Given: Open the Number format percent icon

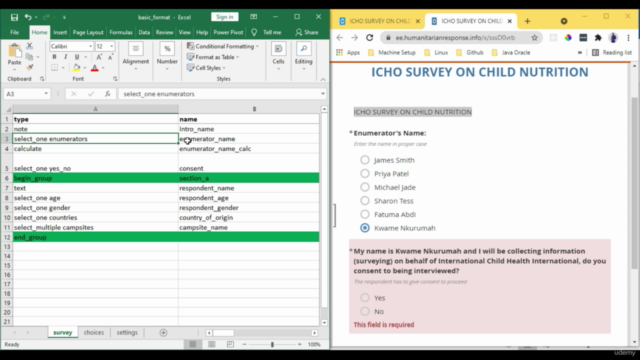Looking at the screenshot, I should pyautogui.click(x=167, y=49).
